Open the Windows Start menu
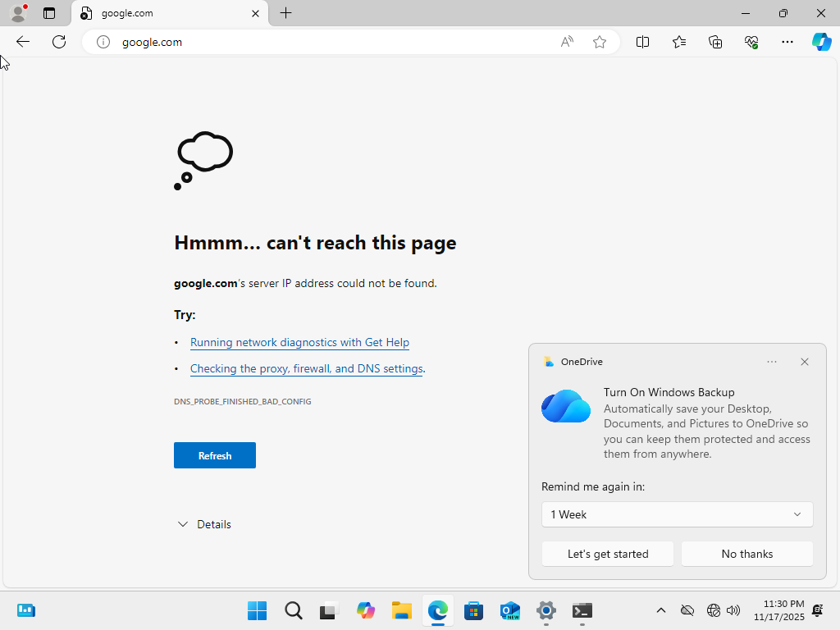Image resolution: width=840 pixels, height=630 pixels. [x=257, y=610]
